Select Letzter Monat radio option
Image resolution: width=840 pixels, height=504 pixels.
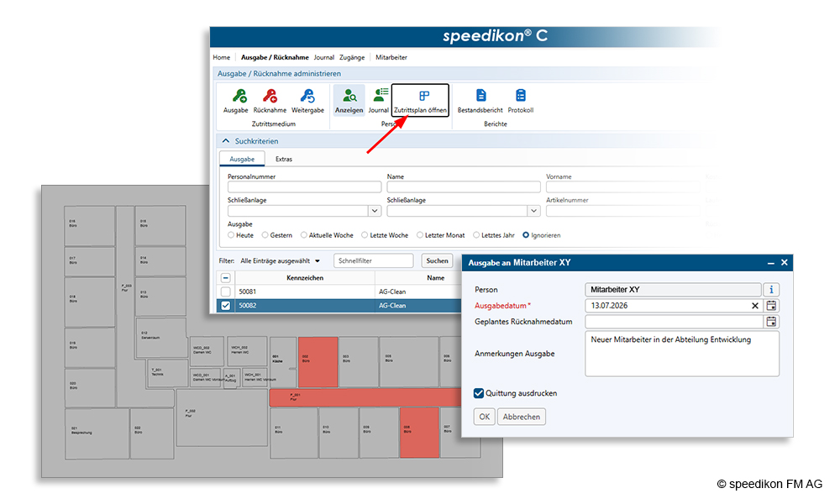point(420,235)
